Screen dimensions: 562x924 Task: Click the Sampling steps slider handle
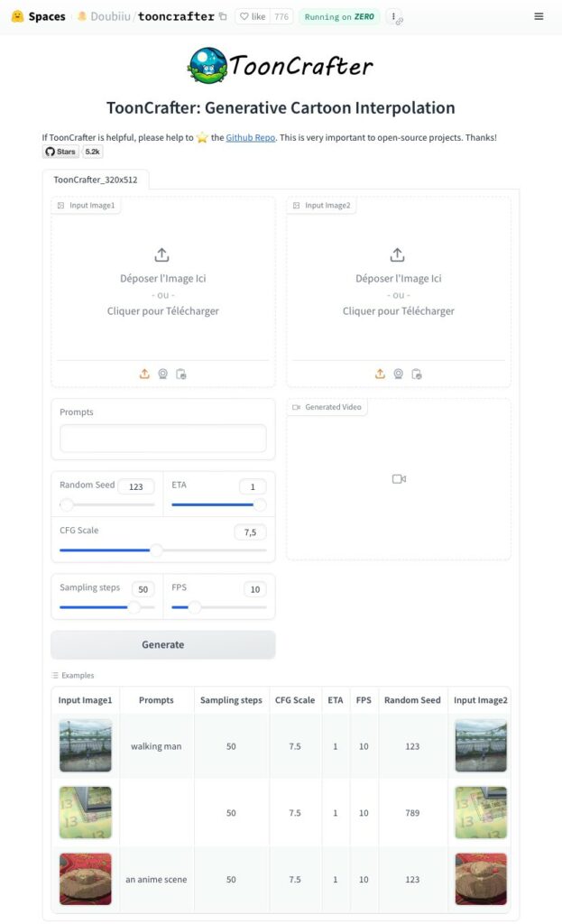coord(134,607)
